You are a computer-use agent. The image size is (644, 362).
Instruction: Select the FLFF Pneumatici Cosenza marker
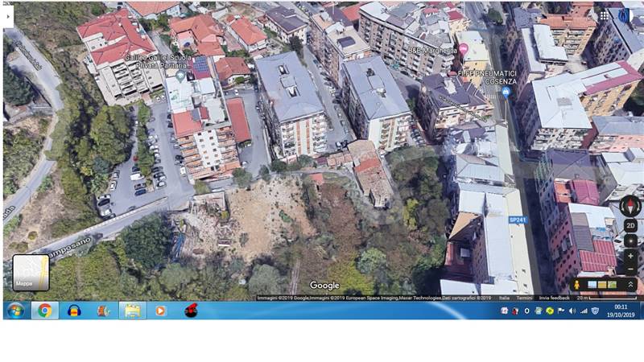coord(506,92)
